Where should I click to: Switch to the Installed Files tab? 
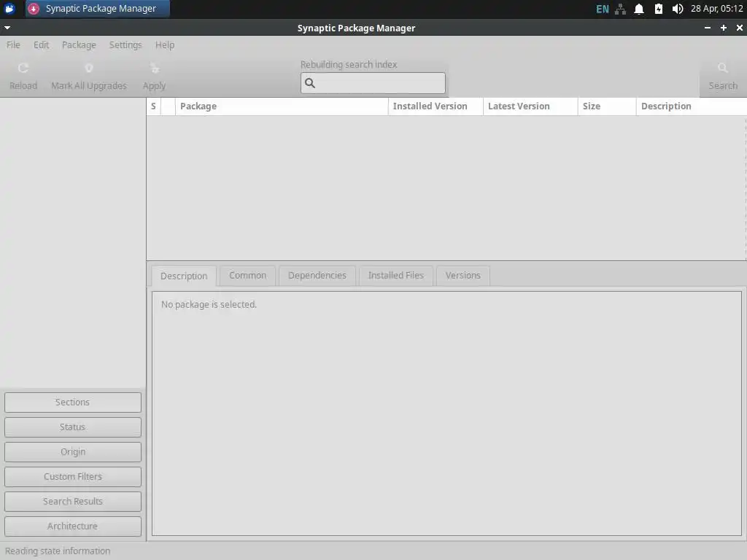(396, 275)
